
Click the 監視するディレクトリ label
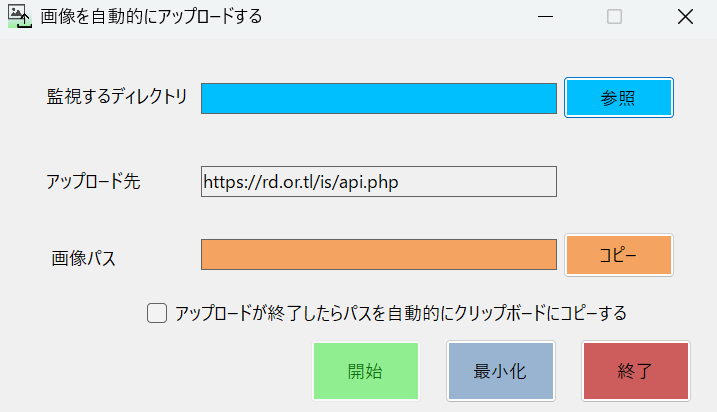tap(117, 96)
